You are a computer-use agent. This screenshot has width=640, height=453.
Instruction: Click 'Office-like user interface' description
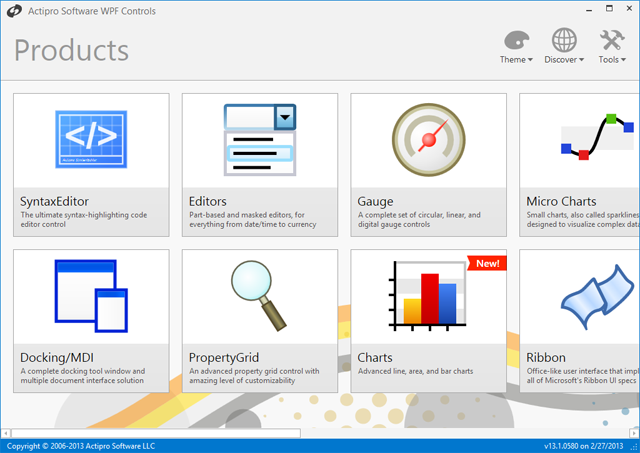click(582, 375)
